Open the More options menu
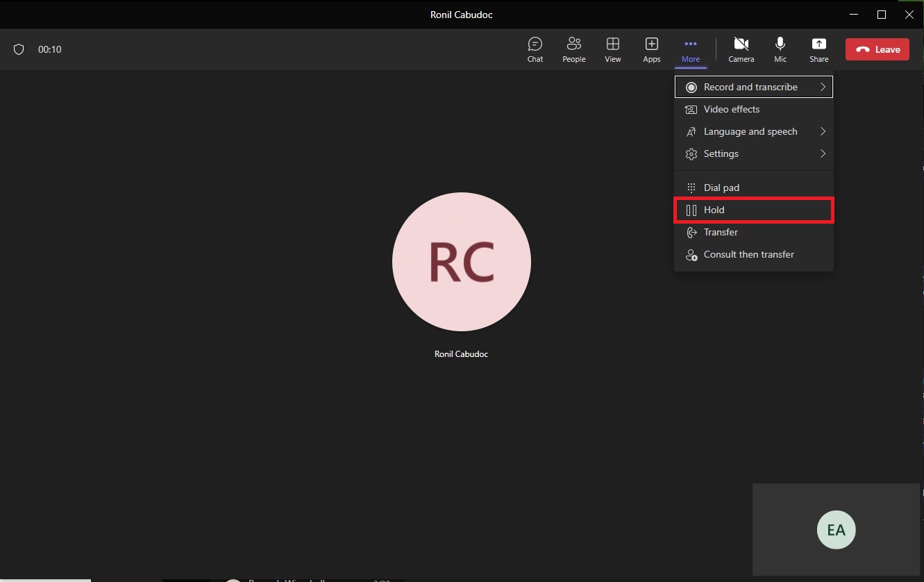 (x=690, y=49)
